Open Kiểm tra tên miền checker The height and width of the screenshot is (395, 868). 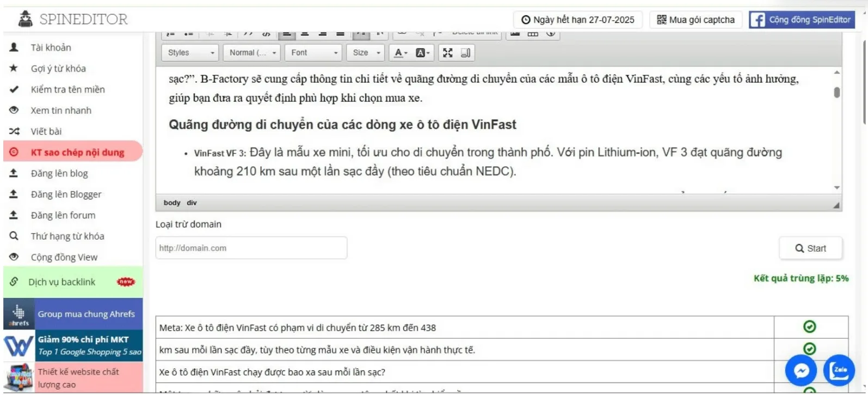tap(67, 89)
